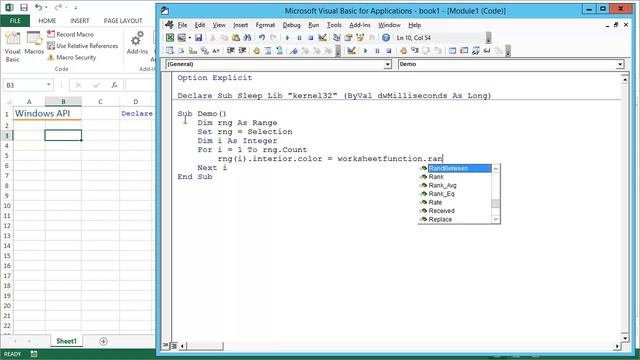Open Macros dialog from Excel ribbon
The image size is (640, 360).
[x=34, y=43]
